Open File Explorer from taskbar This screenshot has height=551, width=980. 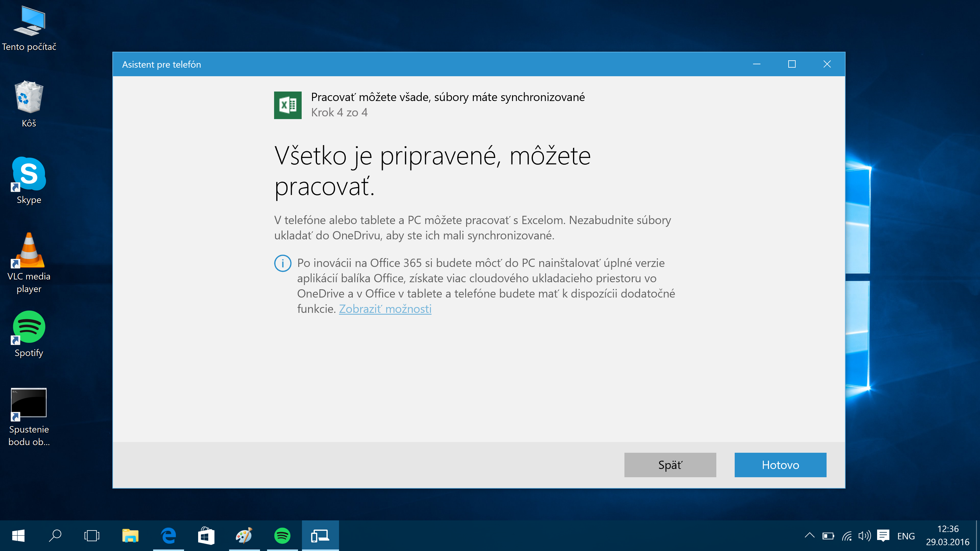pyautogui.click(x=130, y=536)
